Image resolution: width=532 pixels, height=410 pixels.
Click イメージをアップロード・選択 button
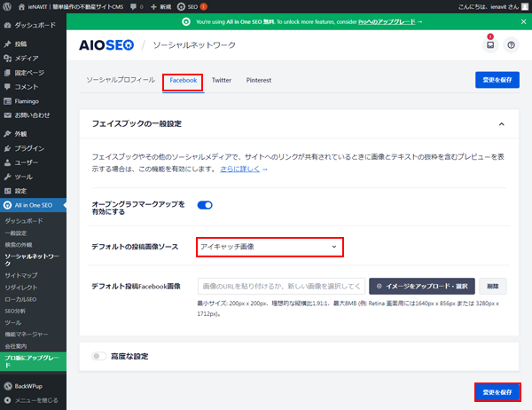point(422,287)
